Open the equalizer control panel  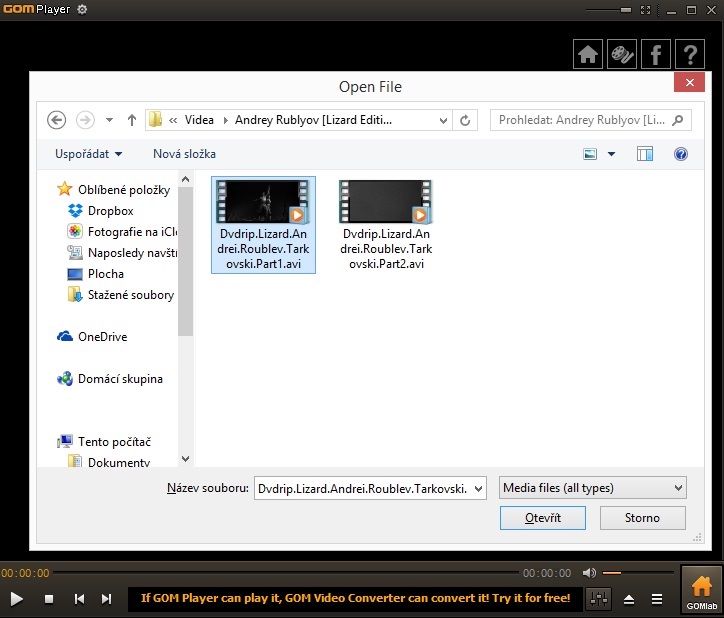pyautogui.click(x=598, y=599)
